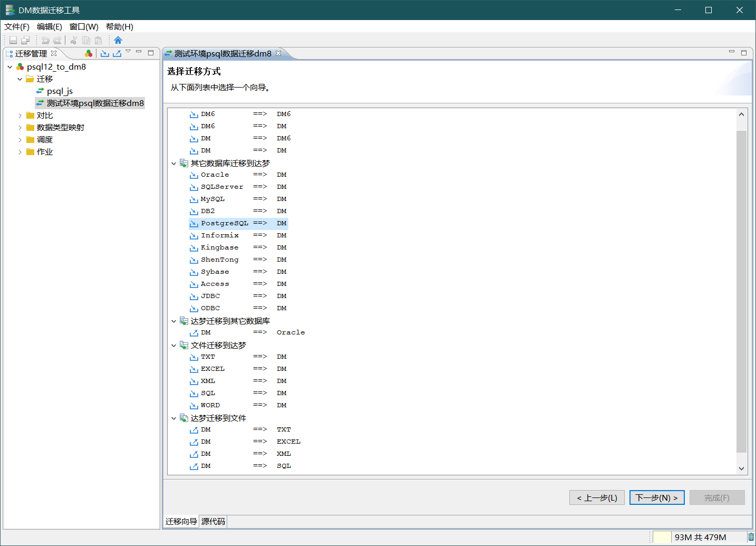Minimize the editor area
Screen dimensions: 756x546
tap(732, 52)
